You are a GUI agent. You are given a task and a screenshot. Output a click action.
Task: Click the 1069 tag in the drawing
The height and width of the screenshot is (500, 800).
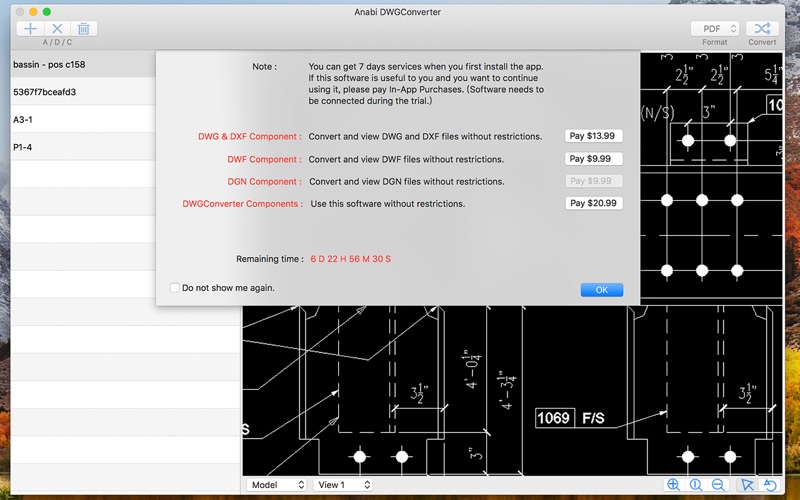pyautogui.click(x=554, y=418)
